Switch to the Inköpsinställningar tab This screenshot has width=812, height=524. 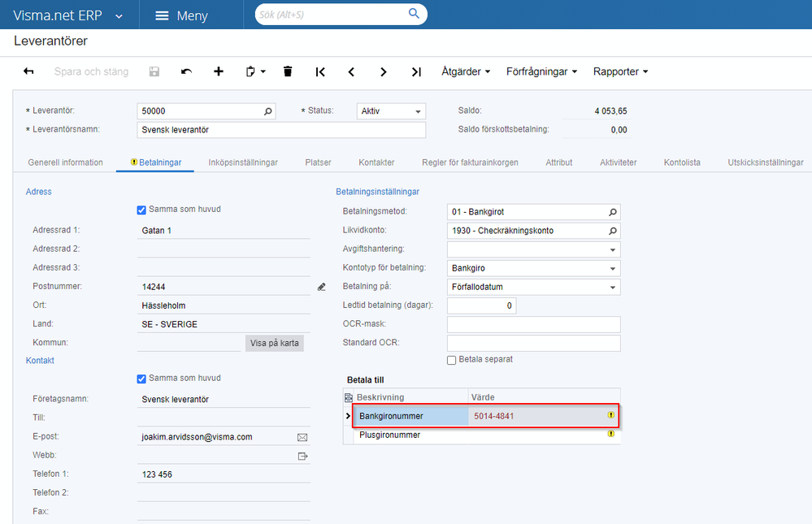click(x=243, y=162)
